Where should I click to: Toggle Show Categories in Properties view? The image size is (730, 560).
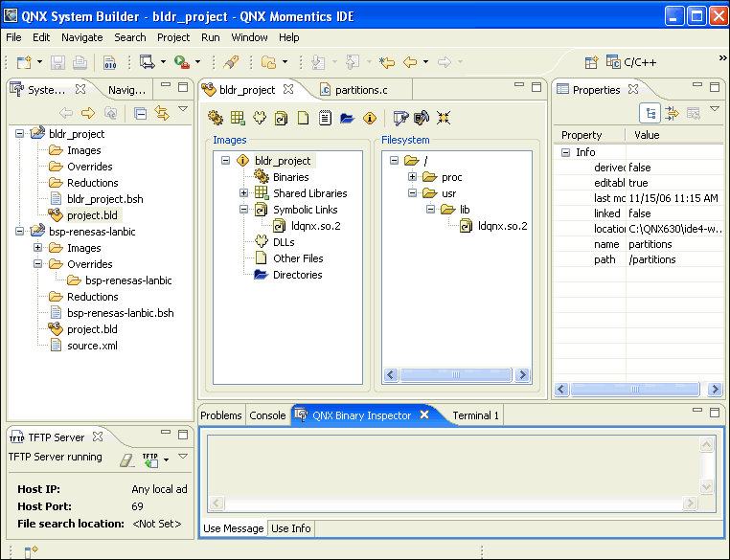(x=650, y=113)
